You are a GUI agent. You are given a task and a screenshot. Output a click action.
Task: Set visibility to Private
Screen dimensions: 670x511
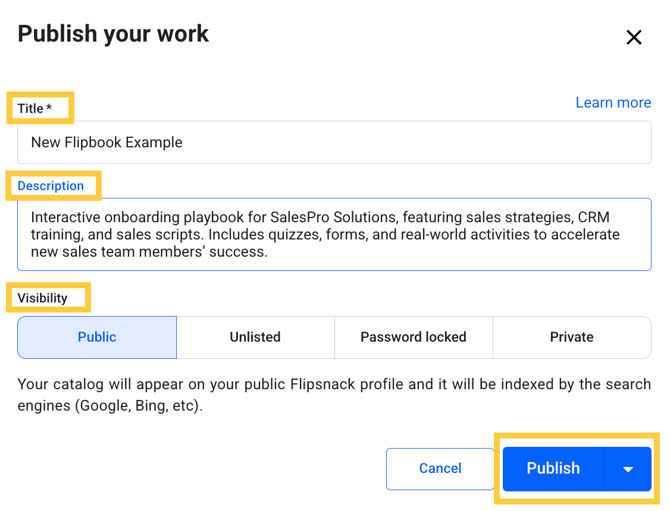point(571,337)
